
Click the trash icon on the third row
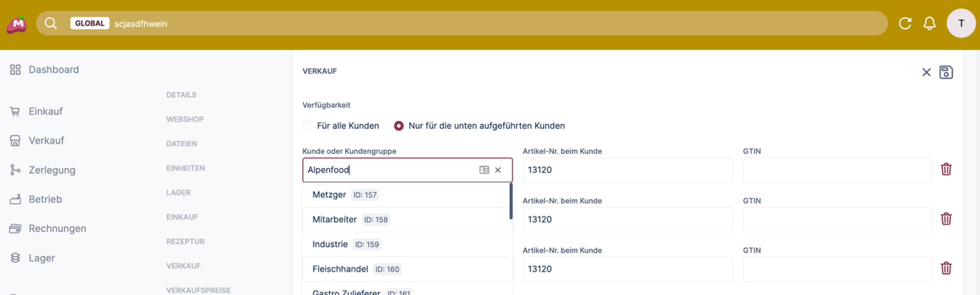coord(946,269)
